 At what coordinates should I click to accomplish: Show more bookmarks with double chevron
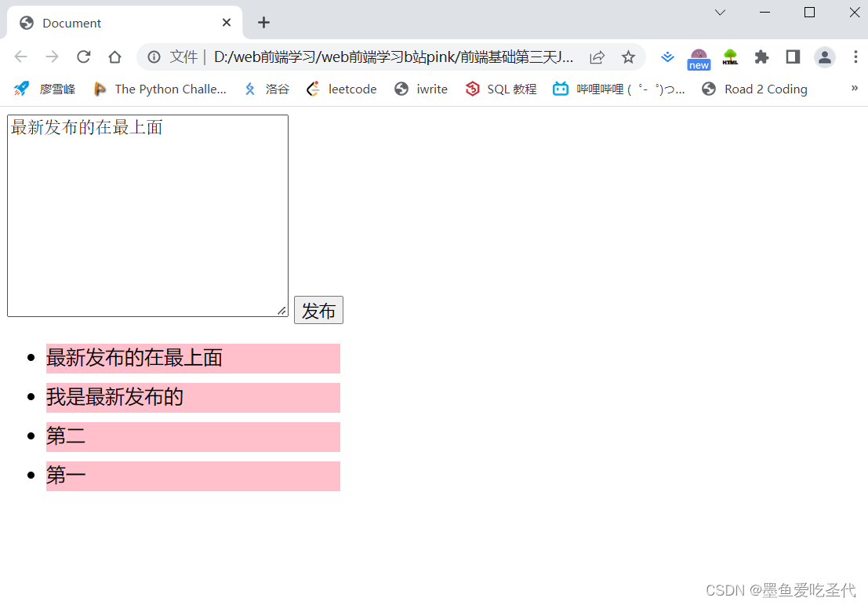point(854,88)
